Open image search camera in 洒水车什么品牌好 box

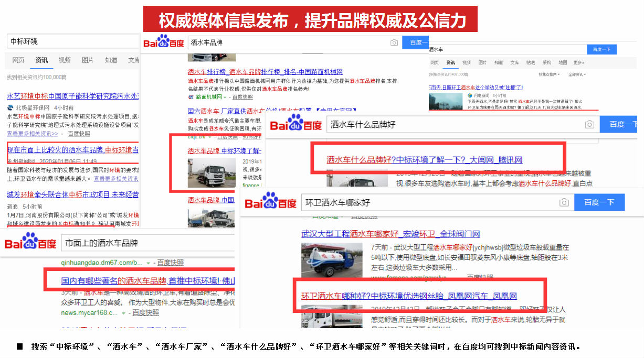click(589, 124)
